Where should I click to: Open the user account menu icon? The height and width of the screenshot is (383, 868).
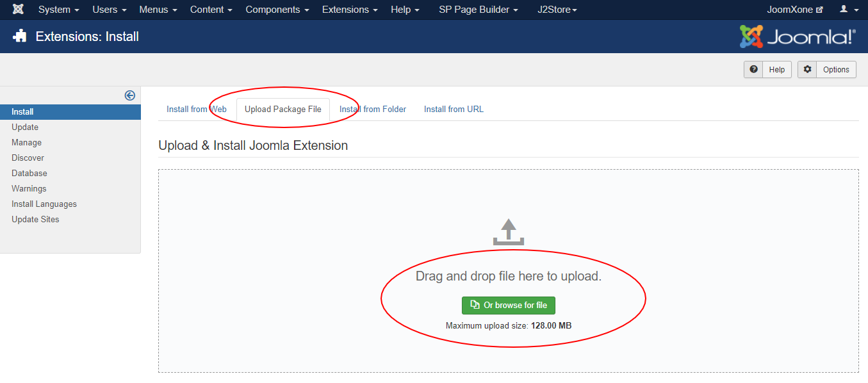point(848,10)
